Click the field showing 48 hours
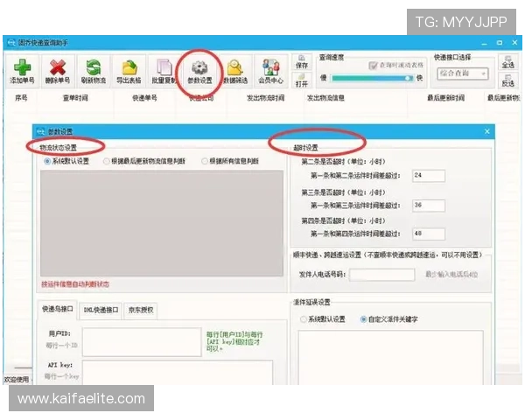The image size is (525, 420). tap(429, 234)
